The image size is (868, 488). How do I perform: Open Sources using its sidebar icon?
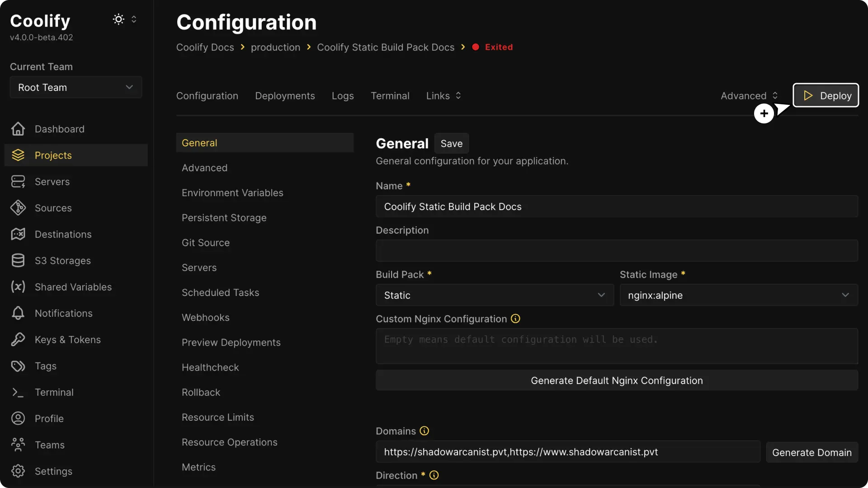(x=18, y=208)
